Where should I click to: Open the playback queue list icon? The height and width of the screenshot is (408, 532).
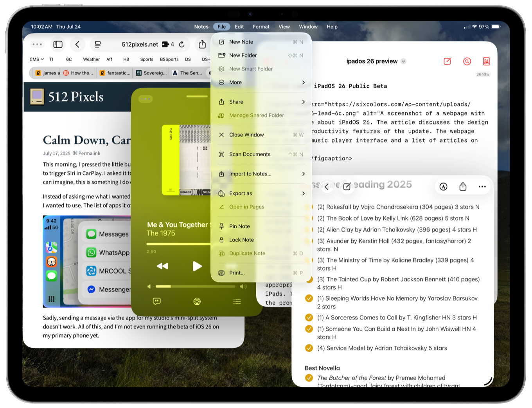[x=237, y=301]
